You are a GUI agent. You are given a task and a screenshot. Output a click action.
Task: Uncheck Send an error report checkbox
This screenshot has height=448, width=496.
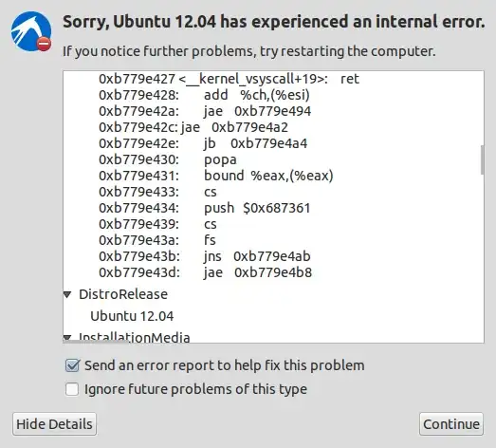72,365
